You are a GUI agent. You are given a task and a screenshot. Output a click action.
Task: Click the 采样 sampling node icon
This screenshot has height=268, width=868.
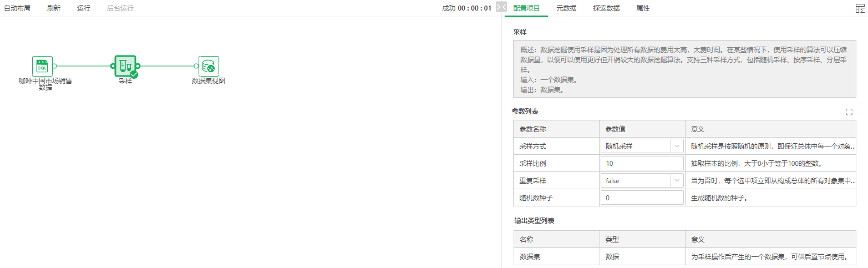(x=125, y=66)
